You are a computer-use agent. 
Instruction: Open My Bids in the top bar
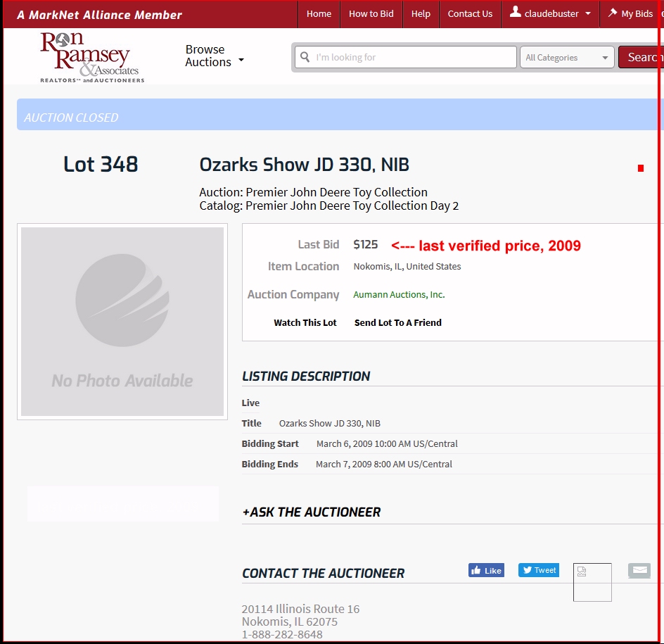point(632,14)
